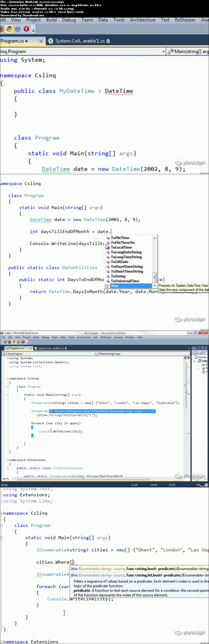Click the IntelliSense list scrollbar thumb
Image resolution: width=209 pixels, height=644 pixels.
point(155,277)
